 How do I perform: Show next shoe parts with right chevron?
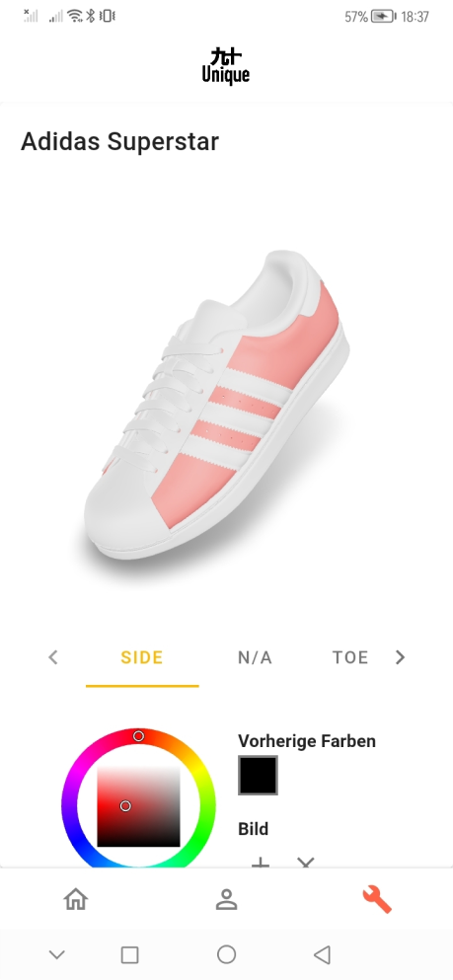pyautogui.click(x=400, y=657)
